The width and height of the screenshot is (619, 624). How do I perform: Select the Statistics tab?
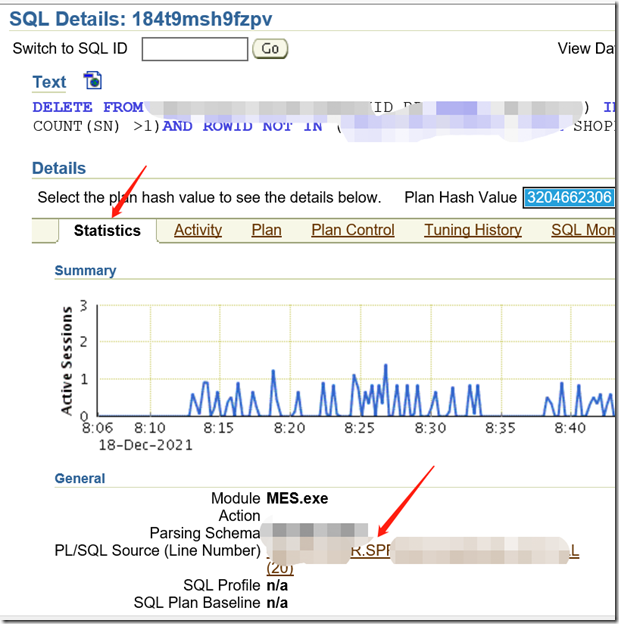click(x=107, y=231)
